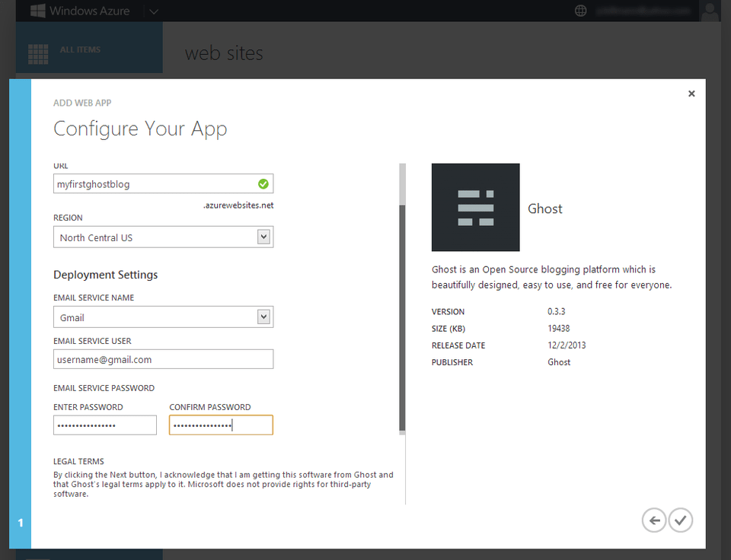
Task: Expand the Windows Azure header chevron
Action: (x=154, y=11)
